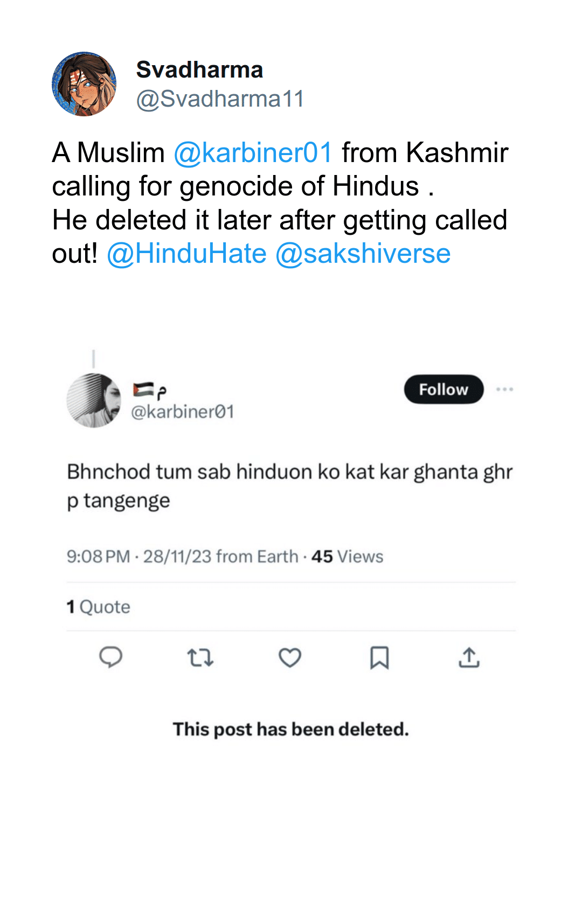This screenshot has width=582, height=924.
Task: Click the repost arrows icon
Action: coord(200,657)
